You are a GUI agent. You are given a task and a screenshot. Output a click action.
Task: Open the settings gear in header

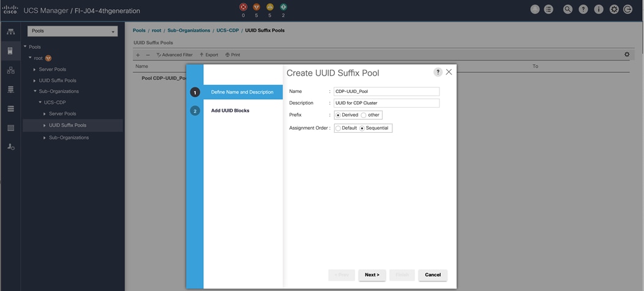(x=614, y=9)
